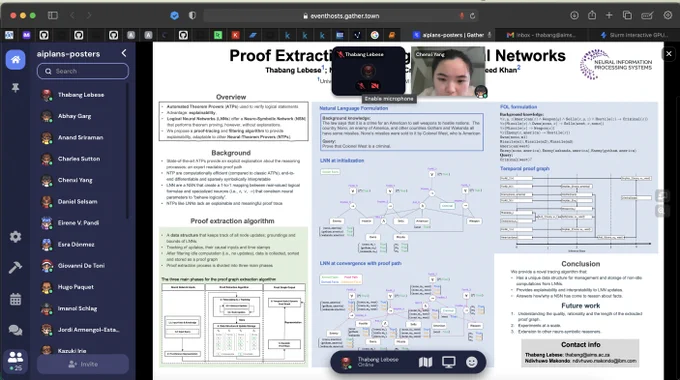
Task: Open the green R pinned tab
Action: (218, 35)
